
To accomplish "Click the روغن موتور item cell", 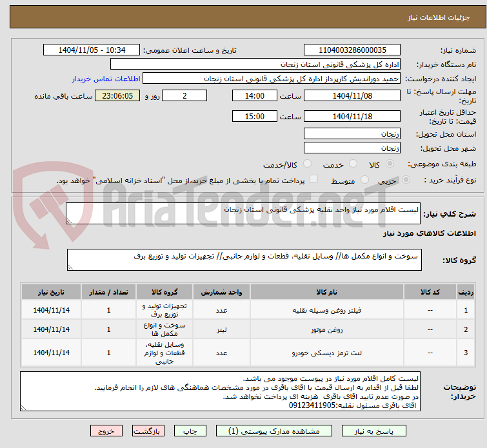I will click(327, 329).
